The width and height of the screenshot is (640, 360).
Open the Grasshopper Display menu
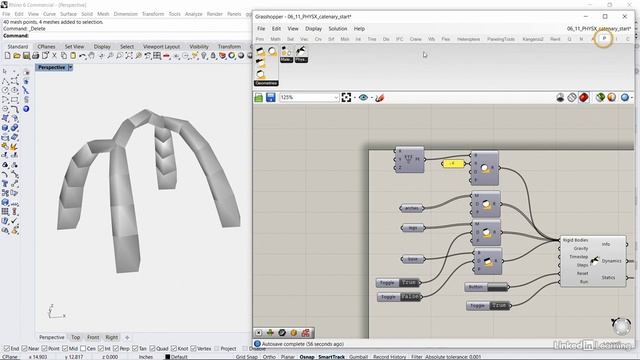(x=313, y=29)
